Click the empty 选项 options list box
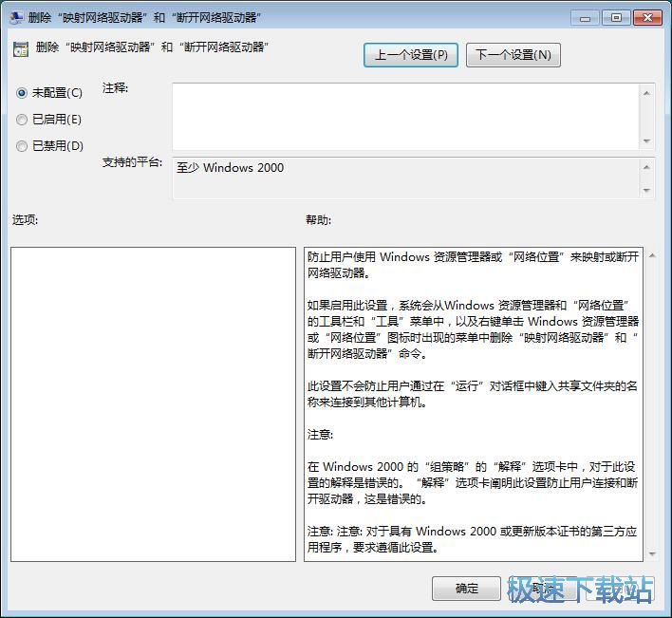Screen dimensions: 672x618 (x=153, y=404)
